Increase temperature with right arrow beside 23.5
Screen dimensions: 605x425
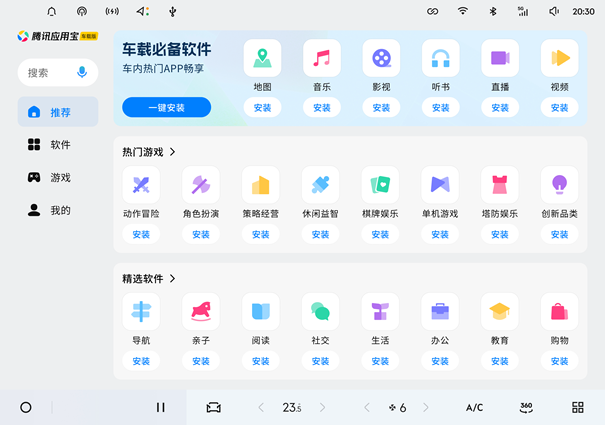[x=323, y=408]
